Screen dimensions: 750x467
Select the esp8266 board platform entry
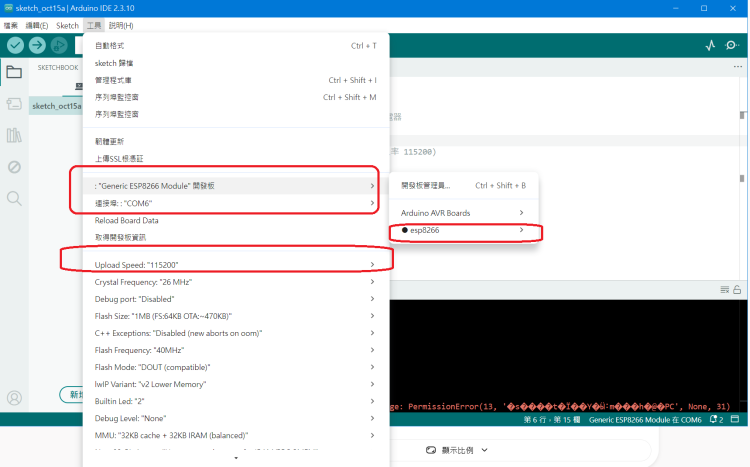[463, 230]
